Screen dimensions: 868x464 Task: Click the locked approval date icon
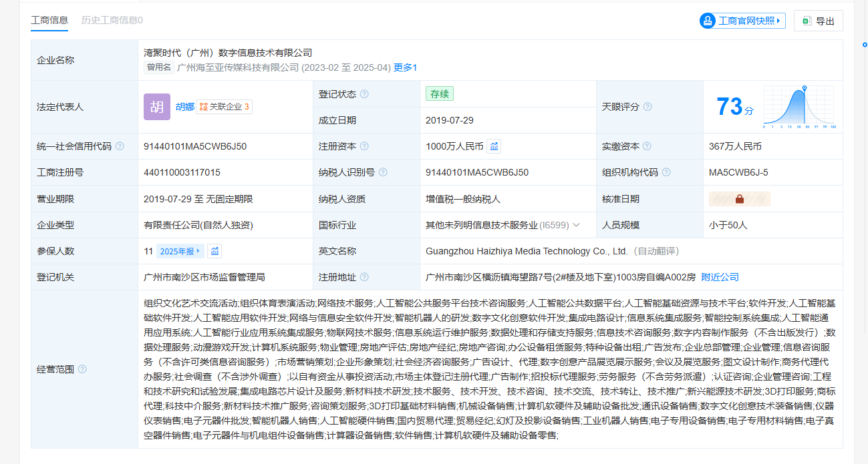tap(739, 199)
